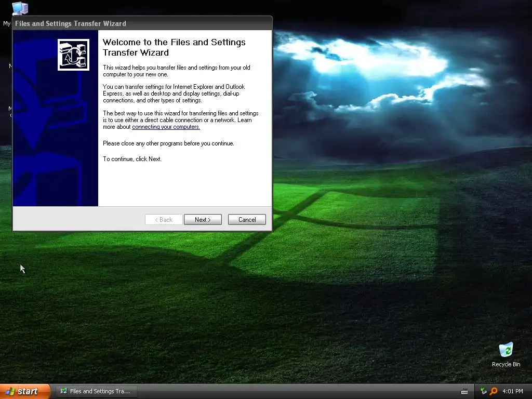
Task: Click the orange magnifier tray icon
Action: point(494,391)
